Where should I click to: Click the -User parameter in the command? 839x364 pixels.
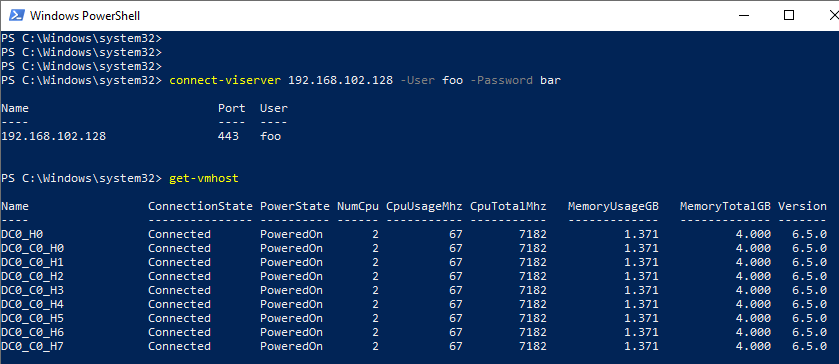(x=418, y=81)
